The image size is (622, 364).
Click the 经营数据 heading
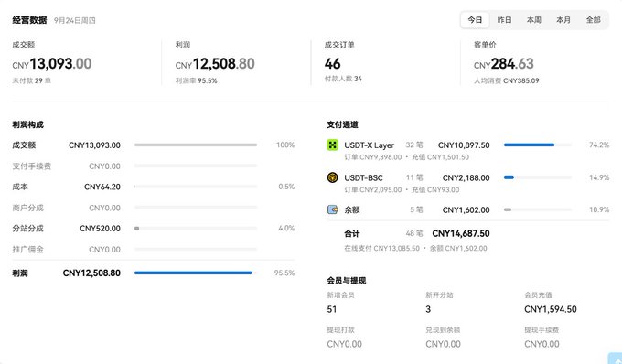pyautogui.click(x=29, y=20)
